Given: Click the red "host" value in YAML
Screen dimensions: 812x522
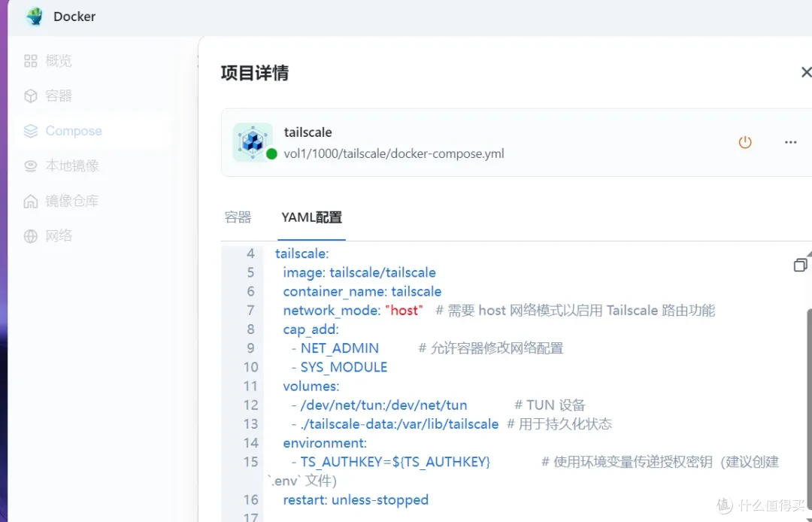Looking at the screenshot, I should 404,311.
